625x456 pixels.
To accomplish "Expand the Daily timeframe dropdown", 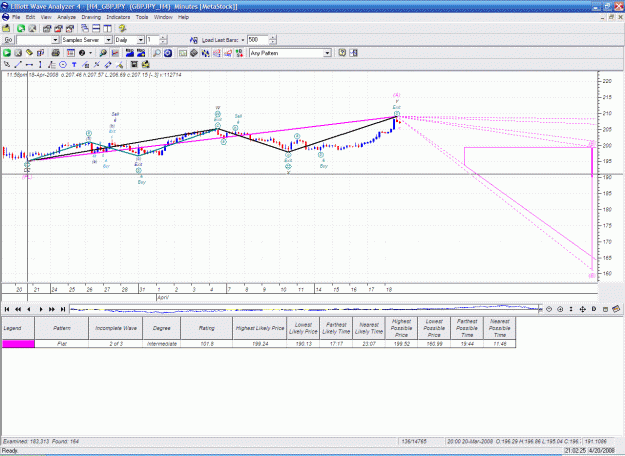I will coord(140,40).
